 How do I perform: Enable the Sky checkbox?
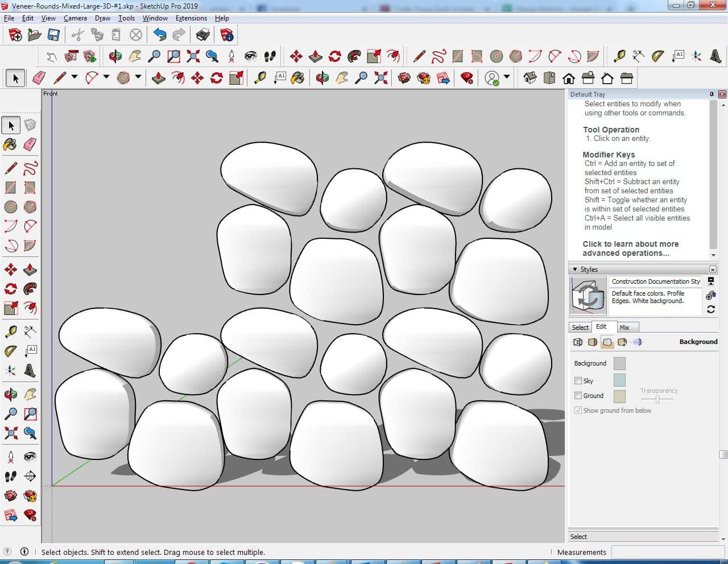[578, 381]
